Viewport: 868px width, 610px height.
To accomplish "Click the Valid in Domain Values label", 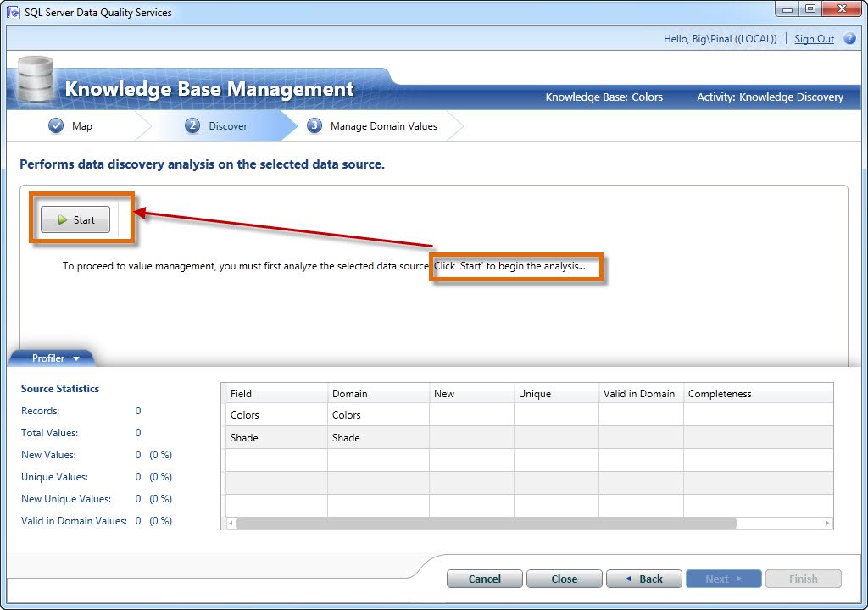I will pos(75,521).
